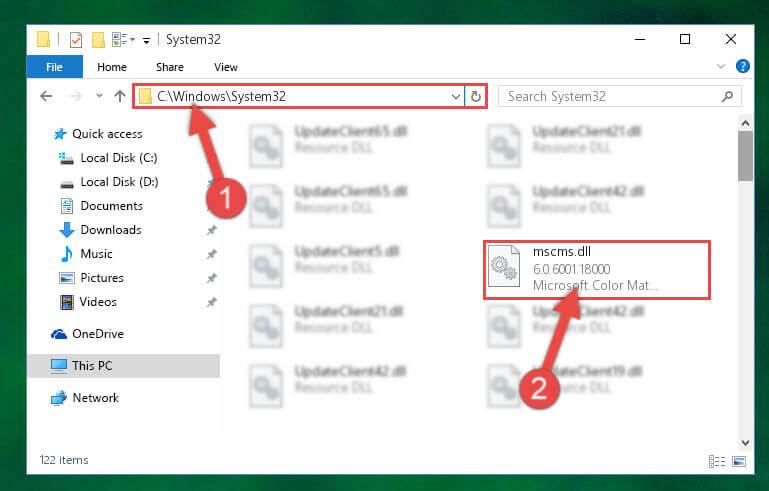Open the File menu
The image size is (769, 491).
coord(54,67)
